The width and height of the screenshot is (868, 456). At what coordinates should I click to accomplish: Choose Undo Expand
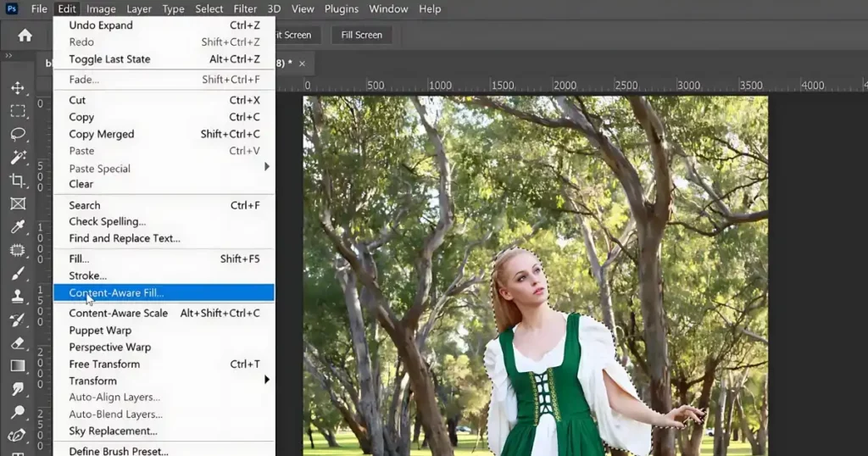(x=164, y=25)
